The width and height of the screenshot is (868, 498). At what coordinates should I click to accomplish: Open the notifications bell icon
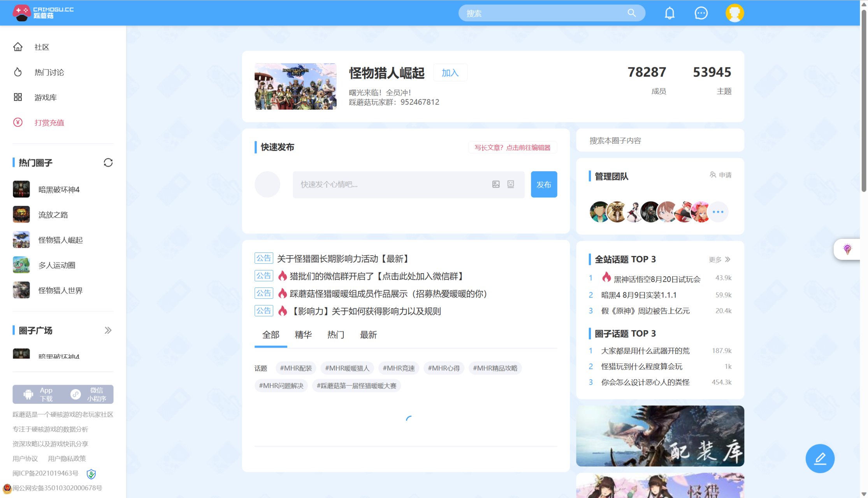tap(669, 13)
